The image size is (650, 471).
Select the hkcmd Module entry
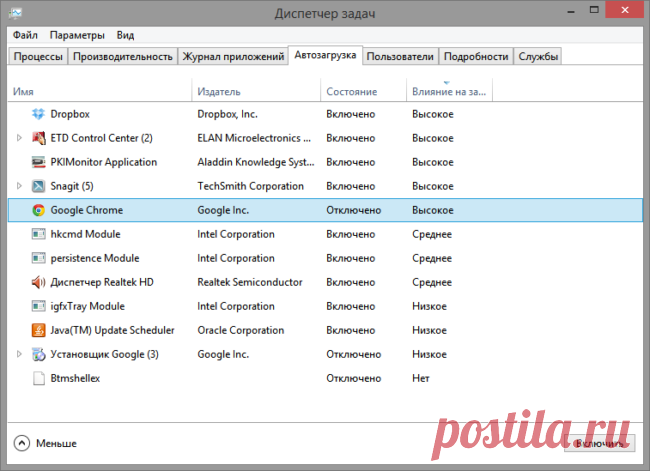(x=85, y=234)
